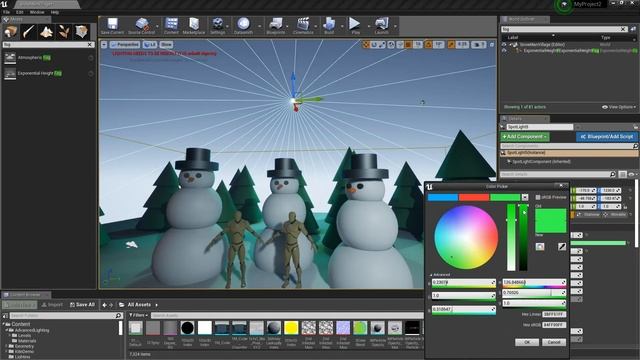Expand the theme colors dropdown in Color Picker

[x=525, y=198]
